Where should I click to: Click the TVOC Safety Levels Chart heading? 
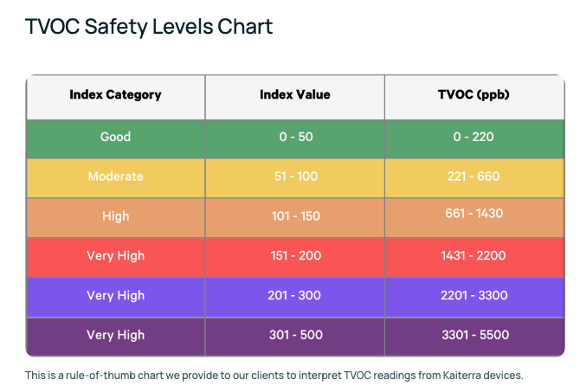click(x=149, y=27)
